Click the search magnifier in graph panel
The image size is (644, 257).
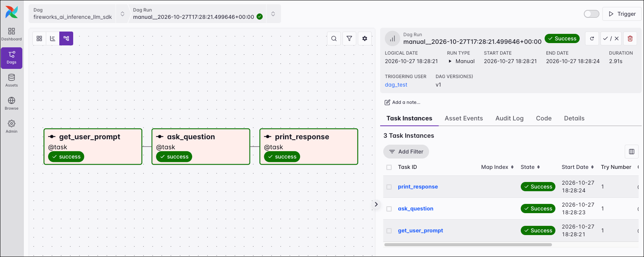(334, 38)
